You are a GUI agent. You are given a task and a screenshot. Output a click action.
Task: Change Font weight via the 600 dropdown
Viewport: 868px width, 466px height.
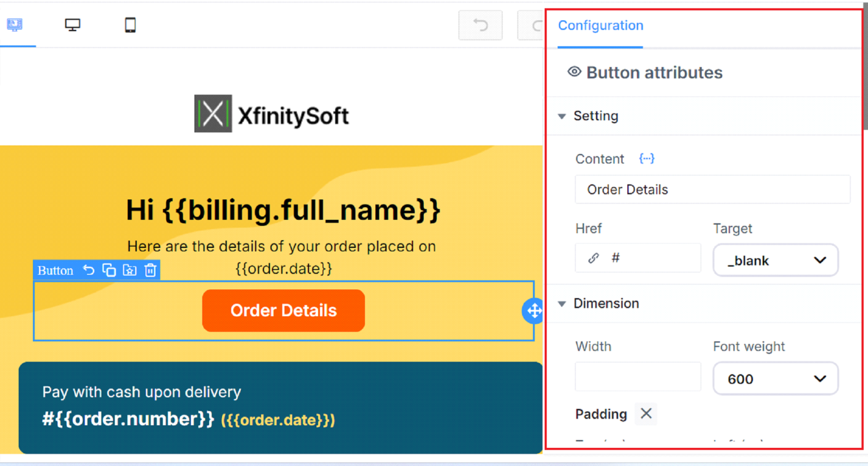(x=775, y=378)
